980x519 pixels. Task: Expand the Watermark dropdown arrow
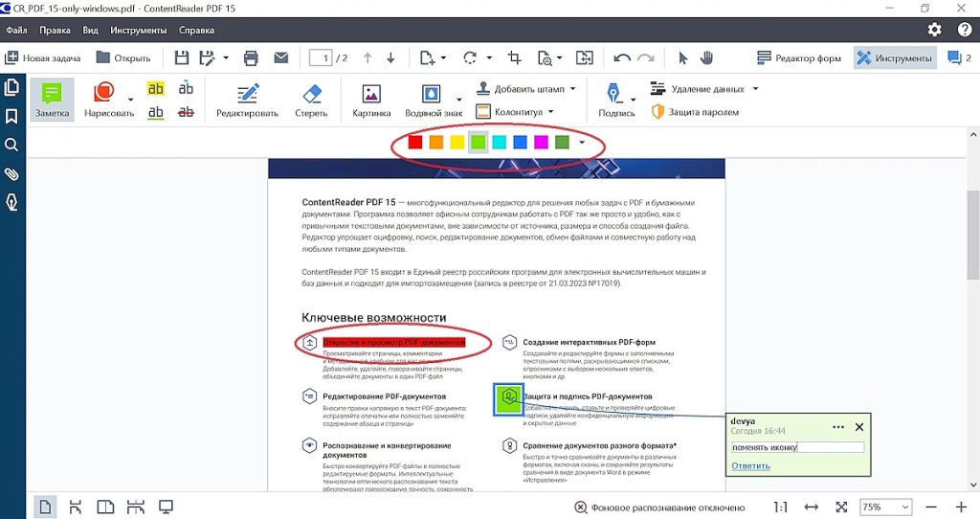458,100
